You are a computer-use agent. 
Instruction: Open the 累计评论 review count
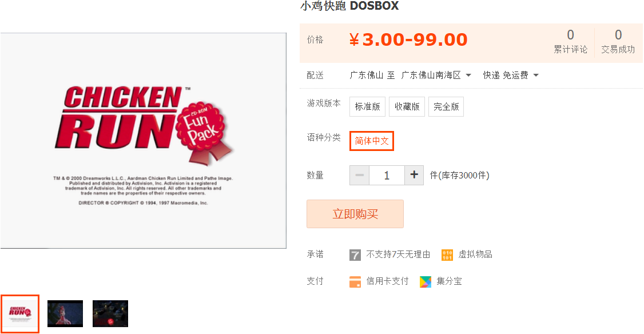[570, 41]
